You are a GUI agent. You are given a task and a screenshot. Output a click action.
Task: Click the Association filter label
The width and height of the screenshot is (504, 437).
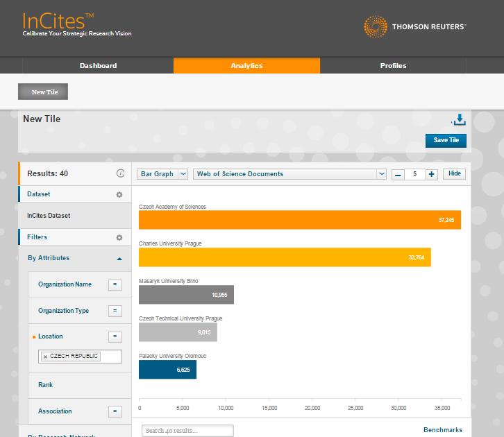click(x=55, y=411)
